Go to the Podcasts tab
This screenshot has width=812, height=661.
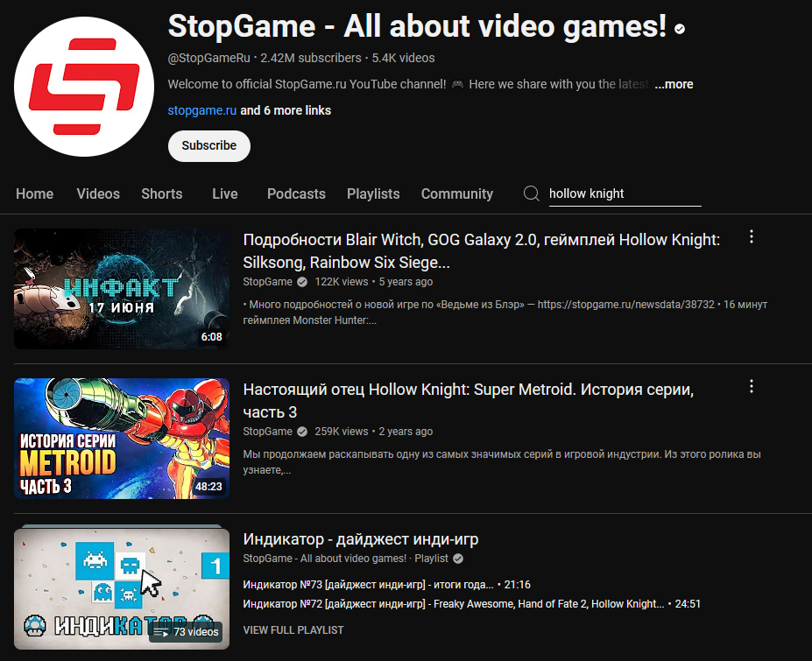(296, 193)
